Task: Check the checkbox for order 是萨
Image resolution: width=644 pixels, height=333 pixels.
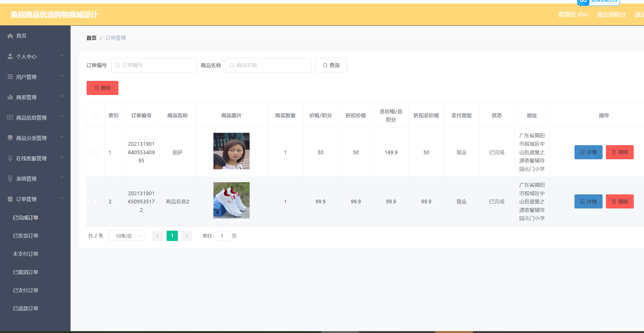Action: 95,152
